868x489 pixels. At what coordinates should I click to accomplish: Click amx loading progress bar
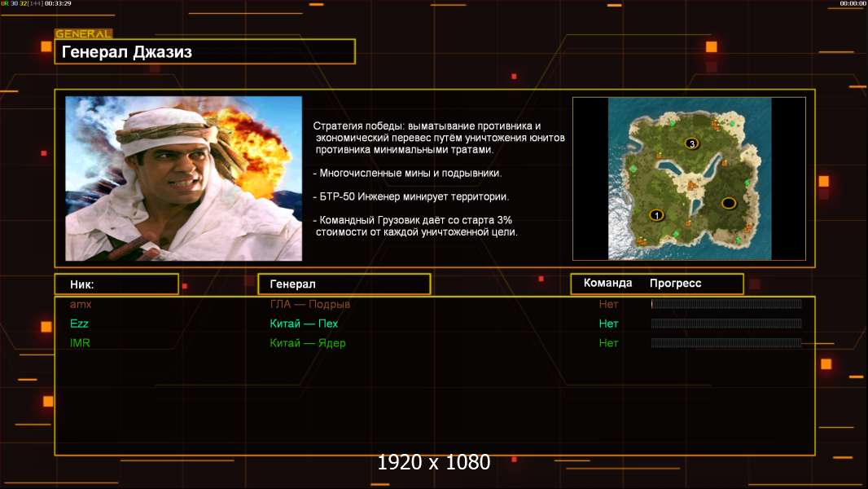(726, 303)
